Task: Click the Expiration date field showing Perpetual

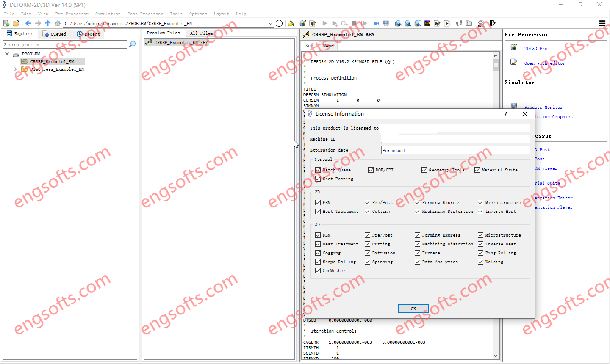Action: [x=455, y=150]
